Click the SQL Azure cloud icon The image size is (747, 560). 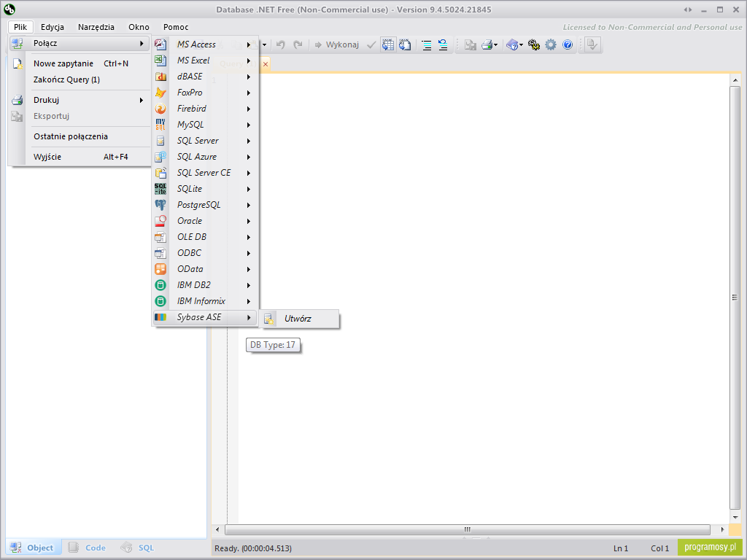160,157
